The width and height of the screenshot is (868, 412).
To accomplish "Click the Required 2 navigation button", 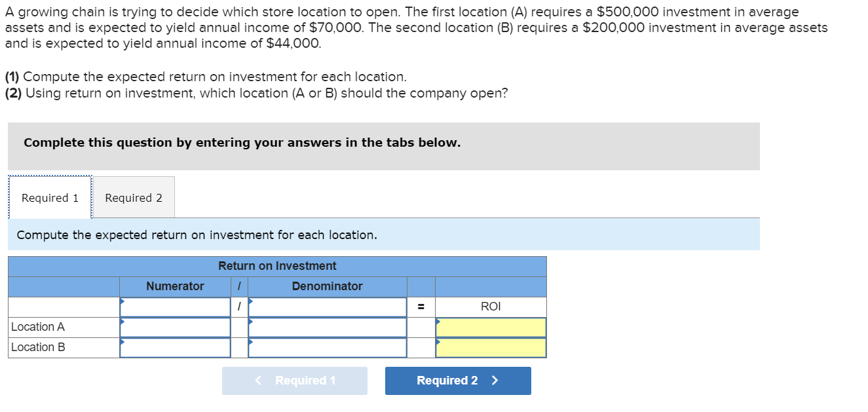I will pos(457,381).
